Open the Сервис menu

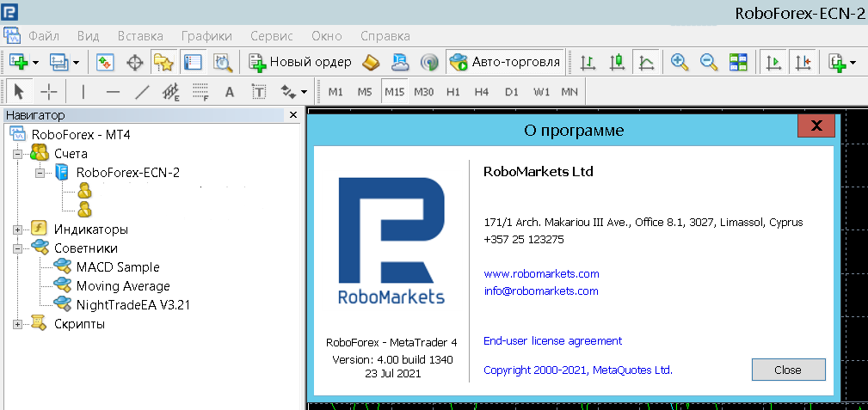(271, 36)
